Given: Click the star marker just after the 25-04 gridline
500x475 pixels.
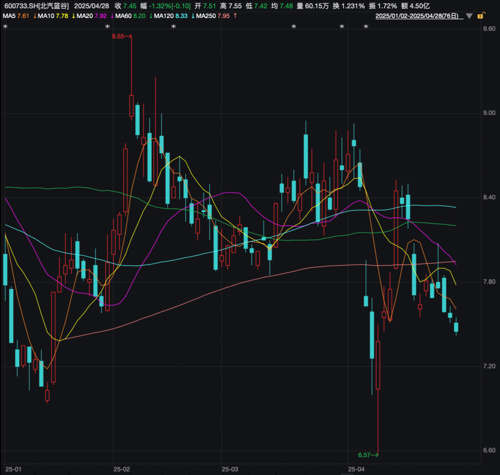Looking at the screenshot, I should (366, 27).
